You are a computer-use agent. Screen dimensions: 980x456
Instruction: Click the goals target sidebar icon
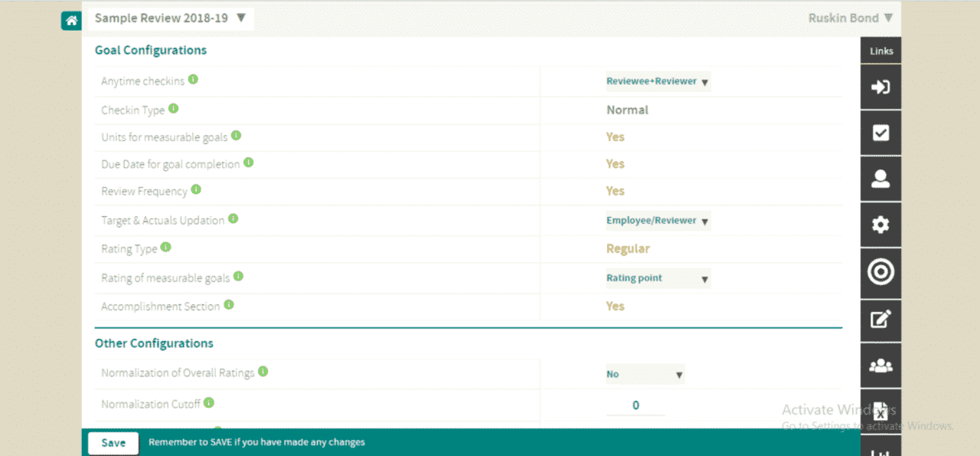click(880, 271)
